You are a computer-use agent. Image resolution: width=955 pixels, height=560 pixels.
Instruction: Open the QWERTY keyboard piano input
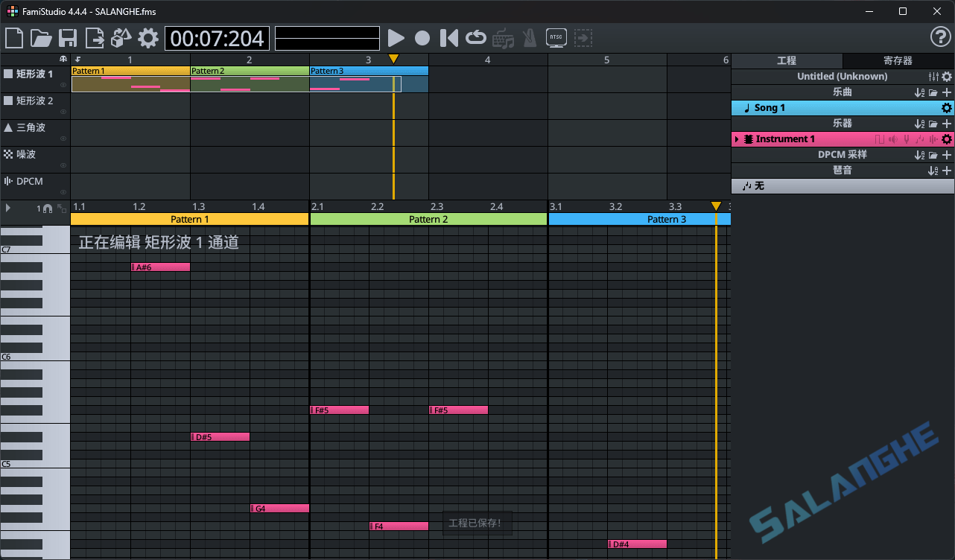[503, 38]
